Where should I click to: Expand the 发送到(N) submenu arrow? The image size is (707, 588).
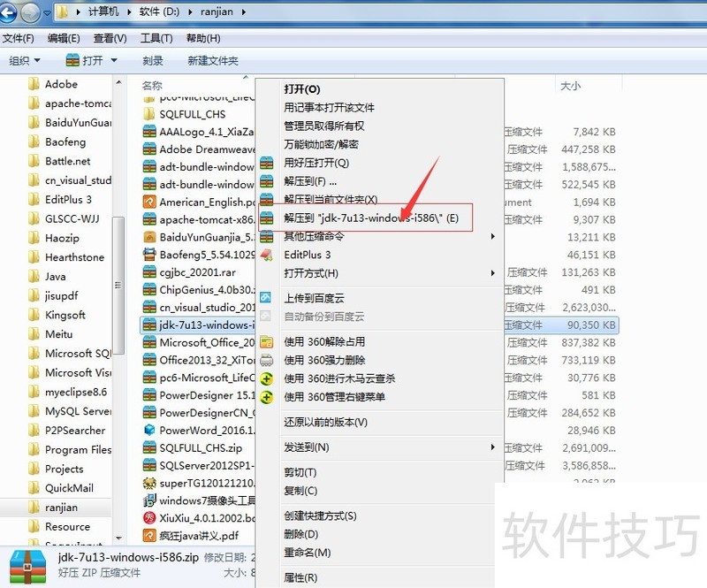coord(493,447)
